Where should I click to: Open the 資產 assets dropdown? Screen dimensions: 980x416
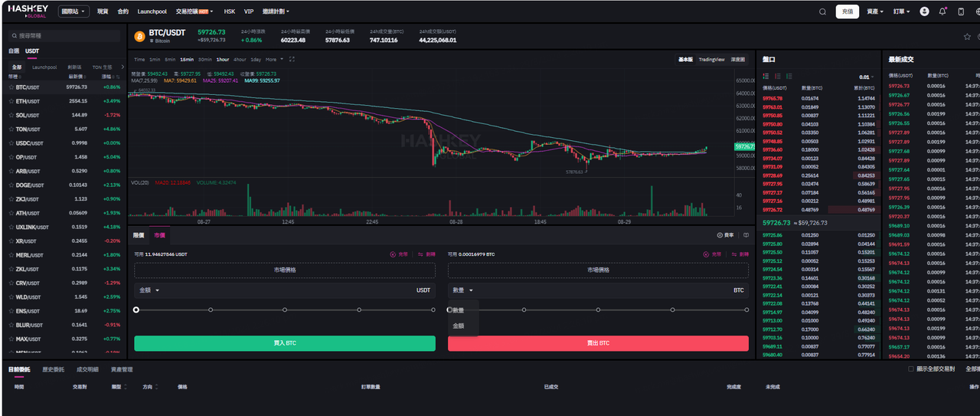click(875, 11)
